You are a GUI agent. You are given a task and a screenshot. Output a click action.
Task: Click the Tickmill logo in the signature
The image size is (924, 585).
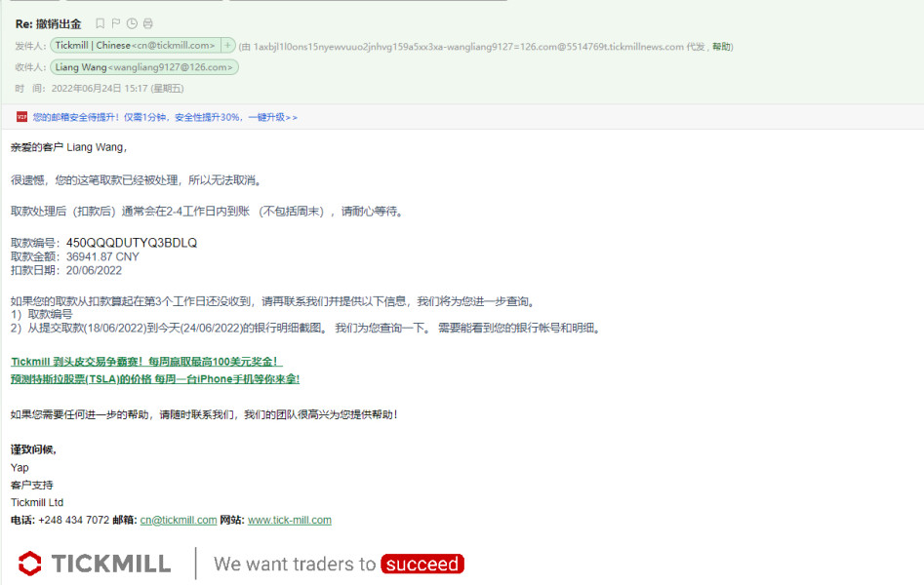[95, 564]
